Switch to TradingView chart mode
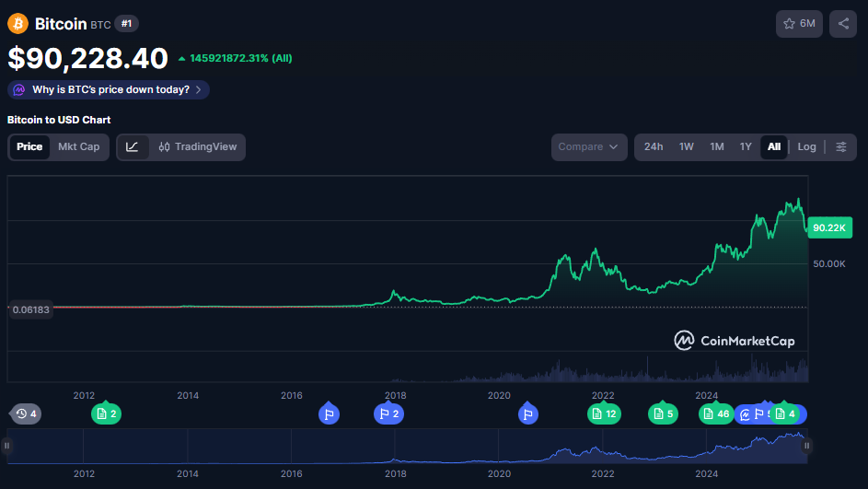The image size is (868, 489). pos(198,146)
